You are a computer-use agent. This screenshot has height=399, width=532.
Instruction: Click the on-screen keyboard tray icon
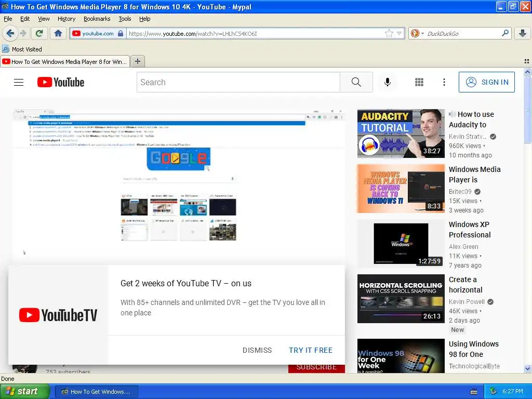(x=474, y=392)
